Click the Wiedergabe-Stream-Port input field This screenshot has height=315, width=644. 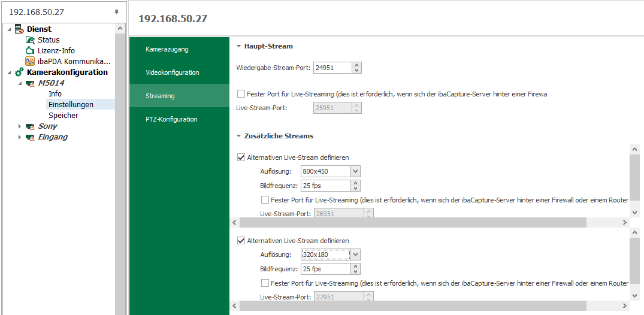[x=332, y=68]
